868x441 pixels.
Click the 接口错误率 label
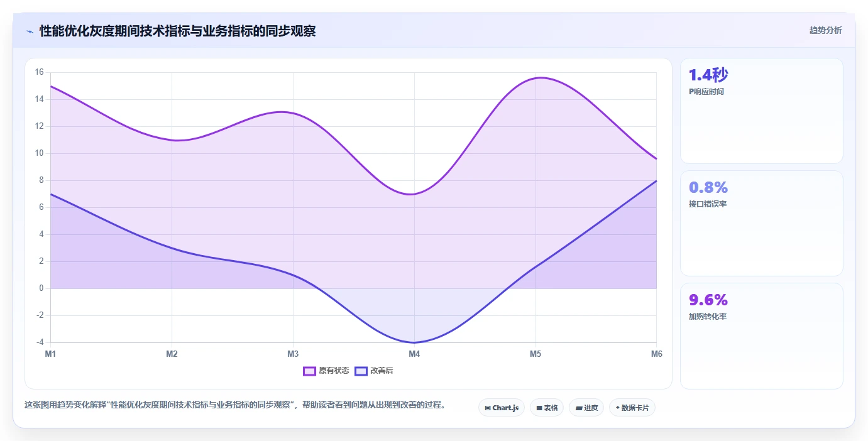coord(708,204)
